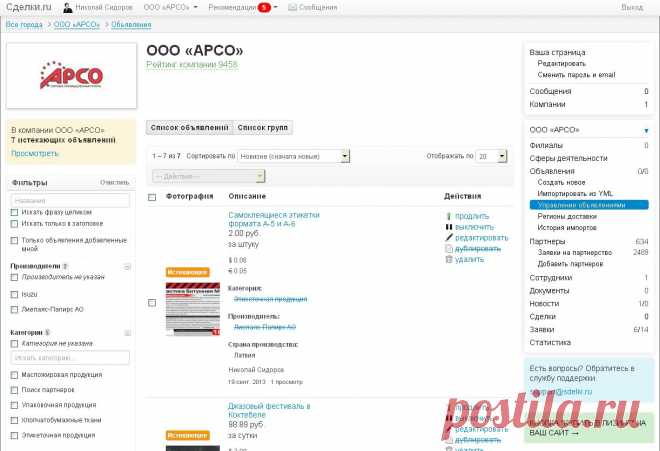This screenshot has height=451, width=660.
Task: Click the pencil icon next to редактировать
Action: click(x=449, y=238)
